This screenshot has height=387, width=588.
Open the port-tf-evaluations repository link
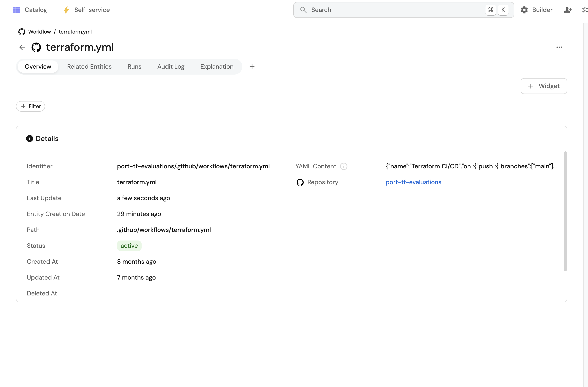[x=413, y=182]
